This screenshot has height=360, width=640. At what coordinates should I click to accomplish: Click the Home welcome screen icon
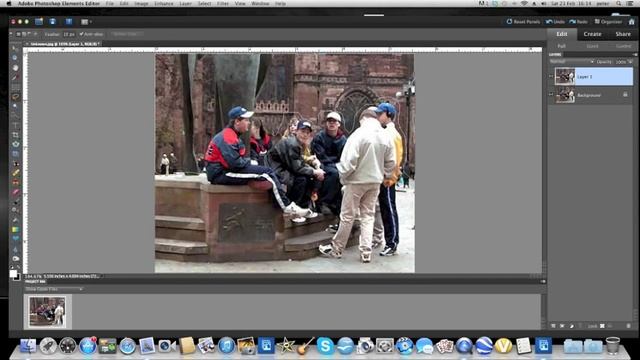(x=631, y=22)
